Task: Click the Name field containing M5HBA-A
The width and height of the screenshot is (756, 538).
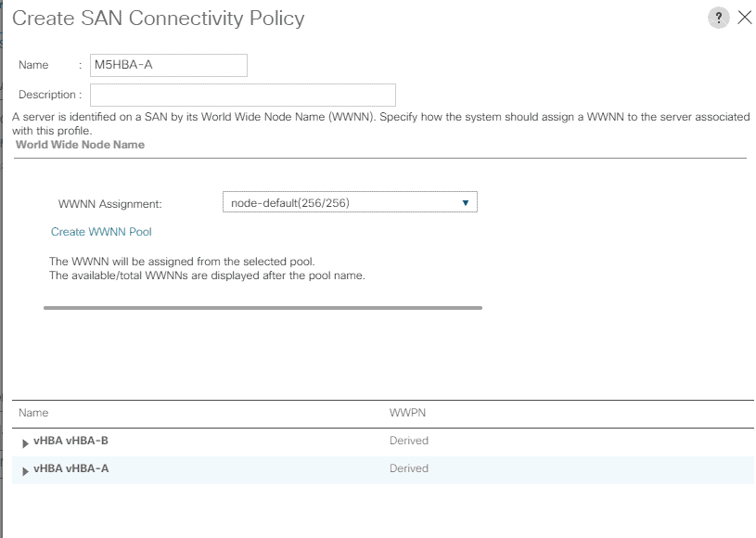Action: click(x=169, y=65)
